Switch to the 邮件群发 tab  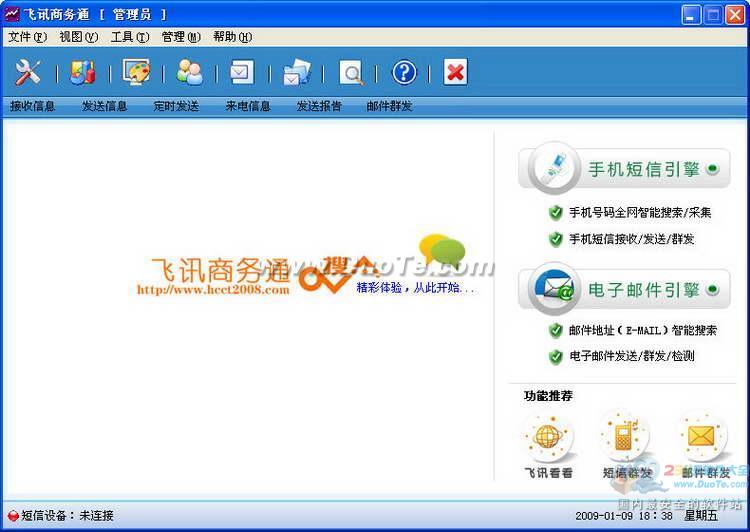pos(389,106)
